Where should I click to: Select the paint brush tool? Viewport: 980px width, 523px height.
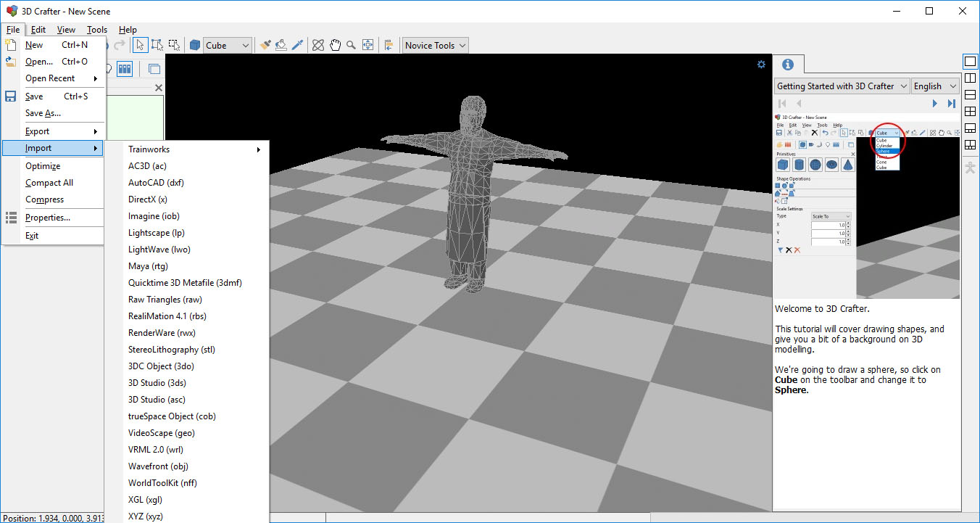(x=265, y=45)
